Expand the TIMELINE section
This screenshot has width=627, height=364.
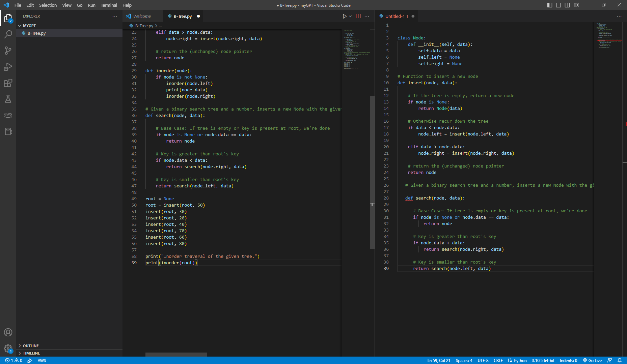(x=69, y=353)
